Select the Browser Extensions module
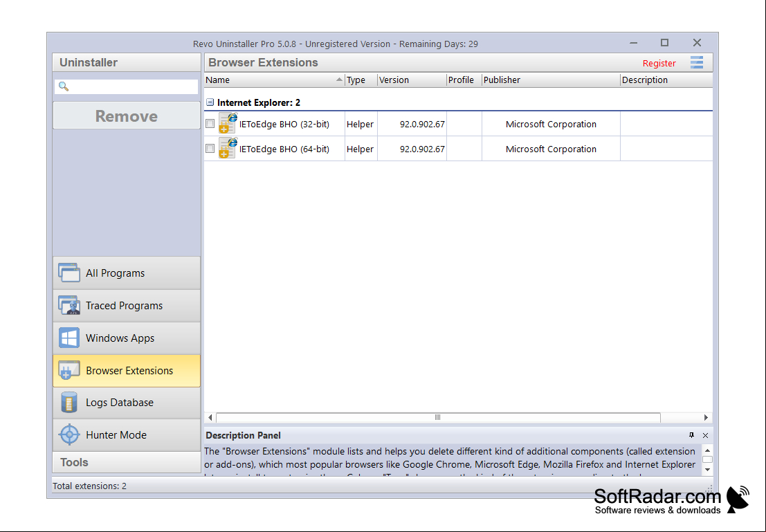766x532 pixels. [x=127, y=370]
